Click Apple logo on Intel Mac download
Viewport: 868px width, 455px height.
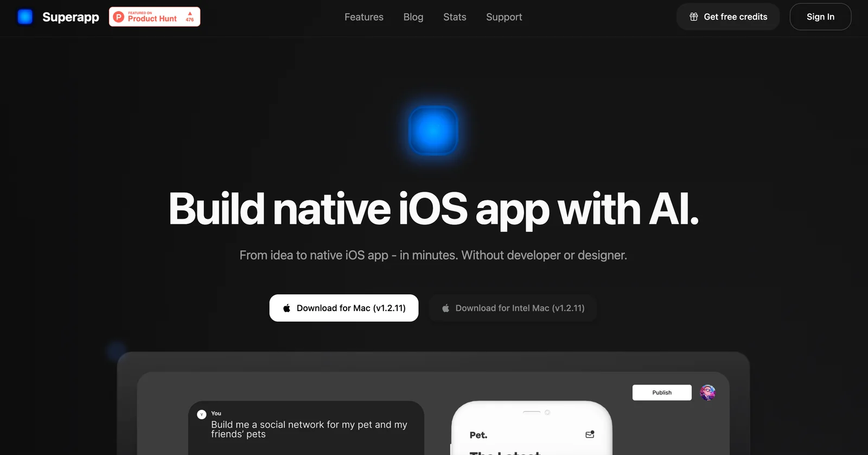pos(445,308)
